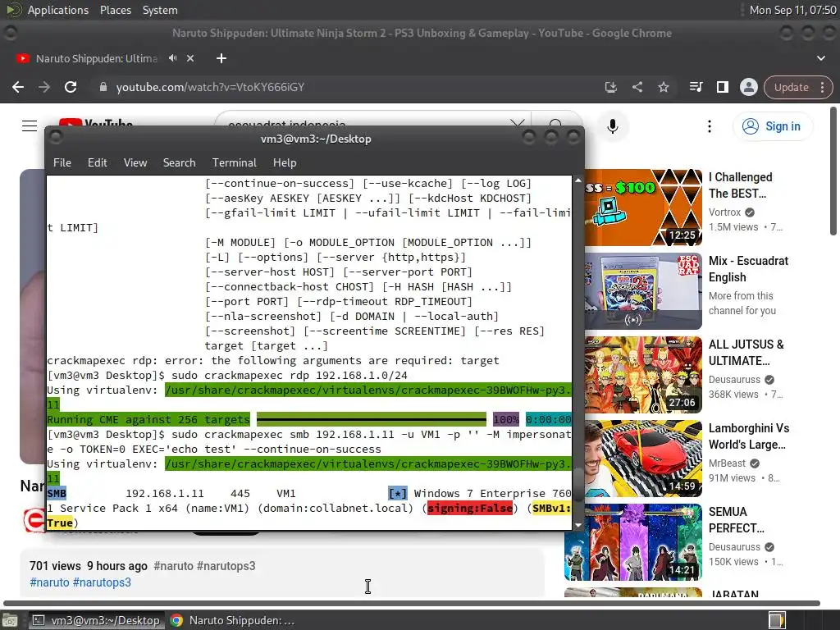Open terminal View menu
This screenshot has width=840, height=630.
coord(135,162)
